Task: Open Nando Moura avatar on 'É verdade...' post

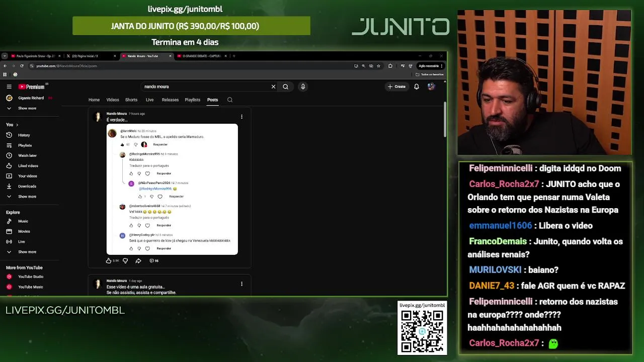Action: (98, 117)
